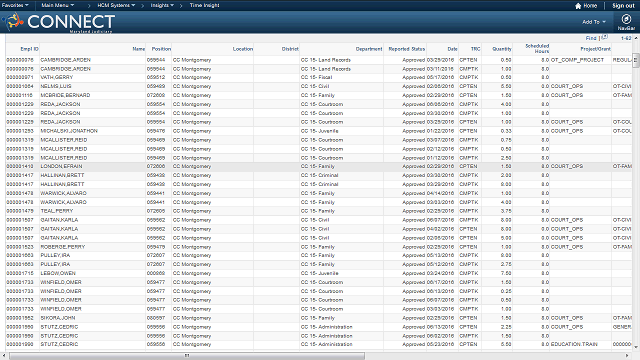Click CC 15- Juvenile in MICHALSKI,JONATHON row
Viewport: 640px width, 360px height.
pyautogui.click(x=320, y=131)
